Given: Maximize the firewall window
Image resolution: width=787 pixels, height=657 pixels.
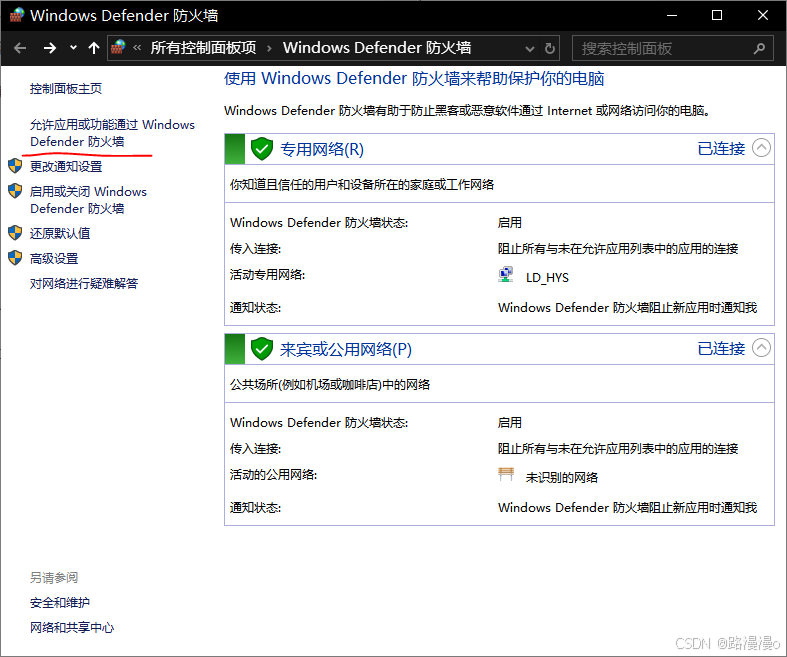Looking at the screenshot, I should [717, 16].
